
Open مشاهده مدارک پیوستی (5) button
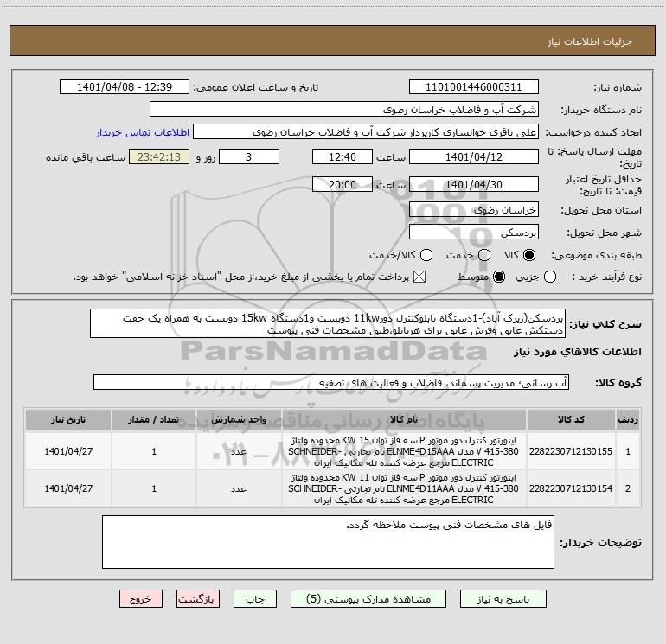tap(368, 599)
